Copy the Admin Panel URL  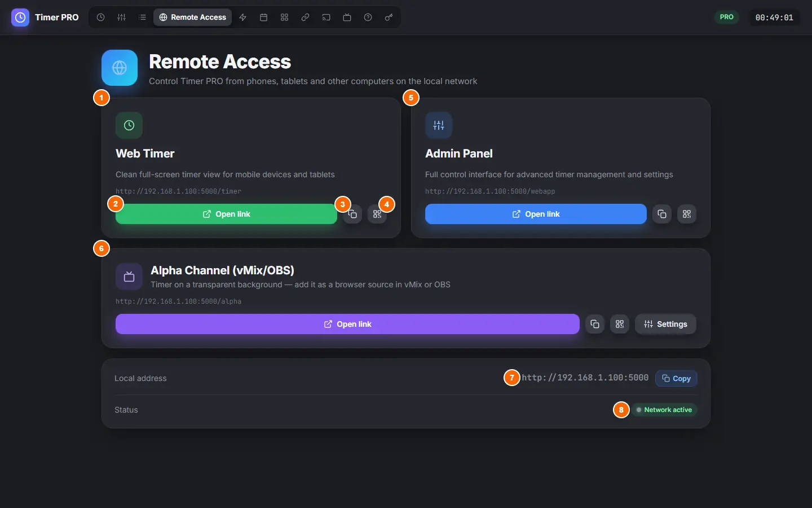(x=662, y=214)
